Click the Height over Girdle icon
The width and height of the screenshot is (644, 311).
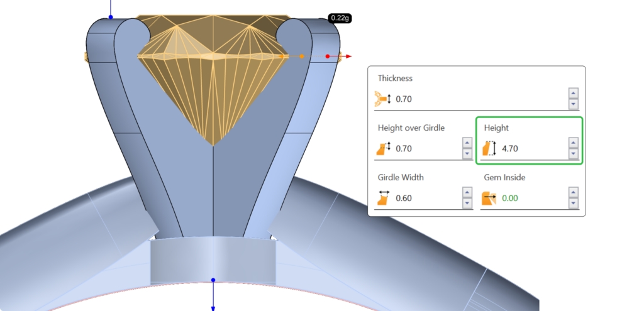point(382,149)
